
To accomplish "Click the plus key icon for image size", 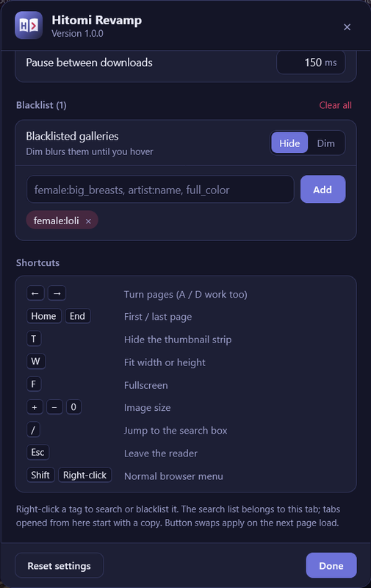I will (x=35, y=407).
